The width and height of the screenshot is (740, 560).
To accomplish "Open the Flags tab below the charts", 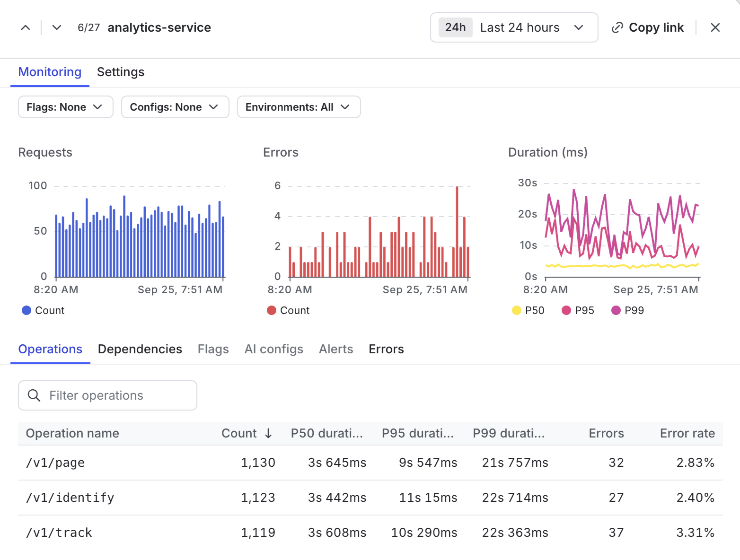I will pos(213,349).
